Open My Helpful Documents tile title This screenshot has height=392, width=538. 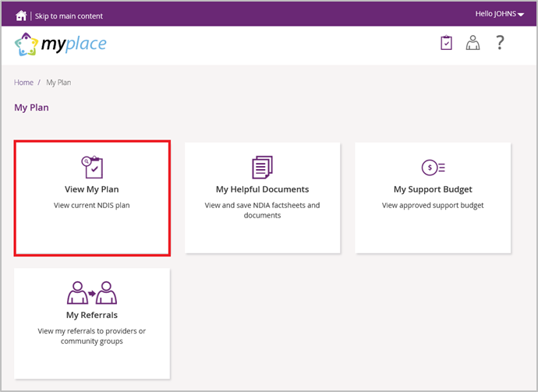pos(262,189)
